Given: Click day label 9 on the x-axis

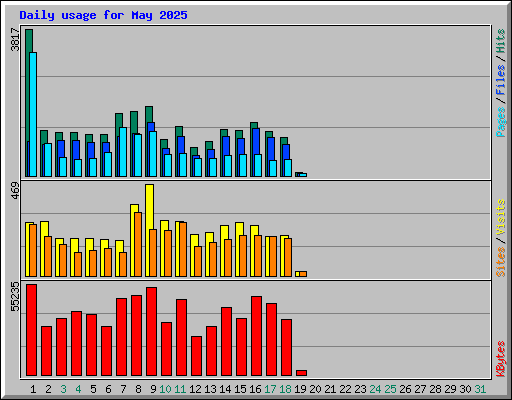Looking at the screenshot, I should point(153,389).
